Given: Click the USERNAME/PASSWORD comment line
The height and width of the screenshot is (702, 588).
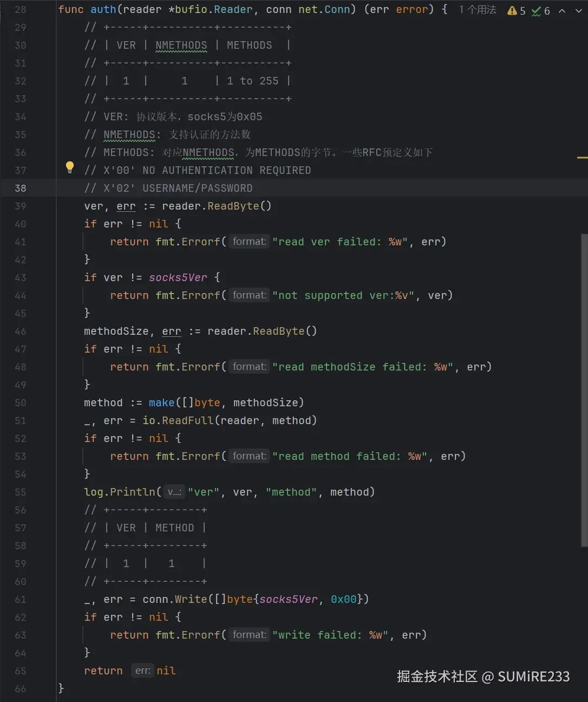Looking at the screenshot, I should click(168, 188).
